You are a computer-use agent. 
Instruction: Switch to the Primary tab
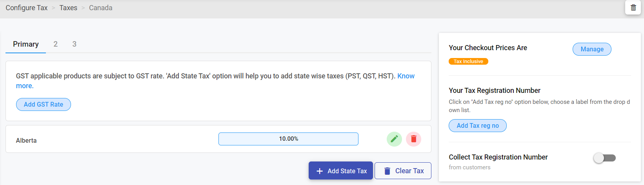26,44
